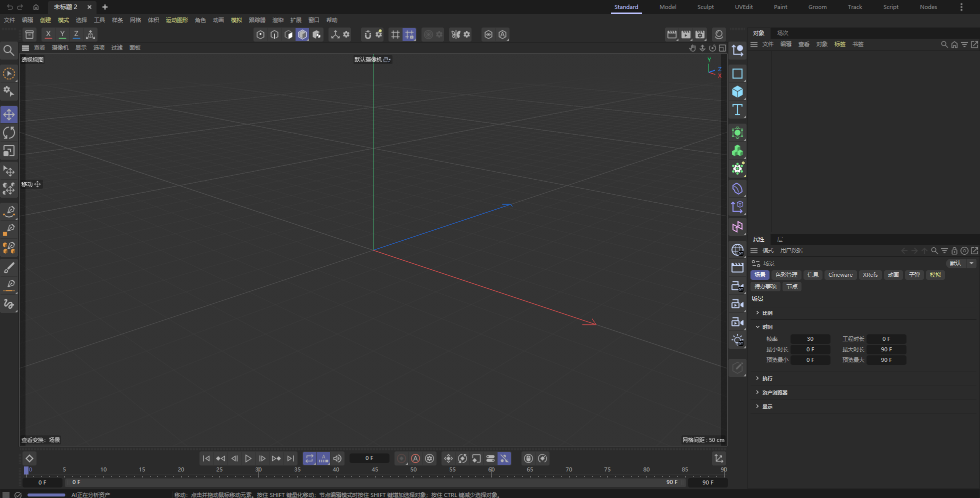Screen dimensions: 980x498
Task: Click the Cineware button in the scene attributes
Action: click(x=840, y=274)
